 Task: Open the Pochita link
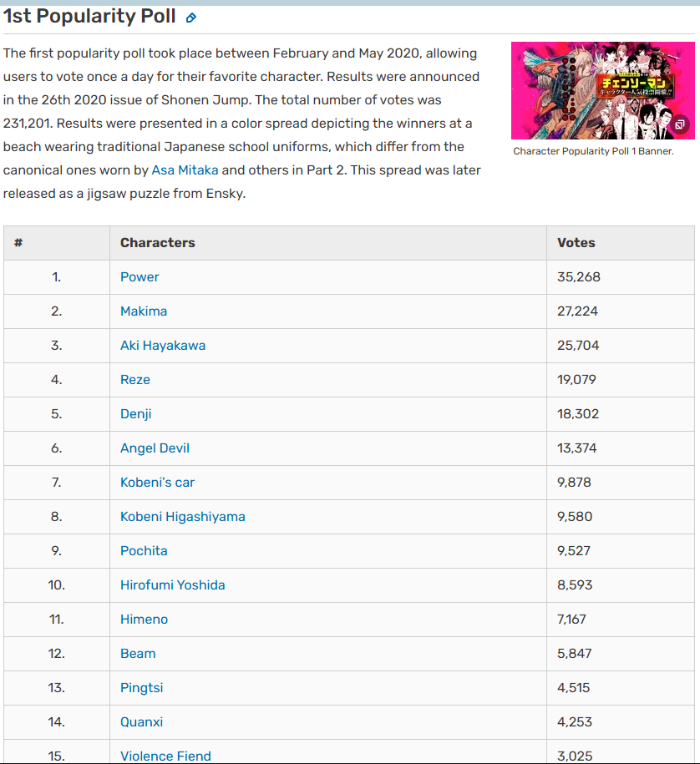click(x=144, y=551)
